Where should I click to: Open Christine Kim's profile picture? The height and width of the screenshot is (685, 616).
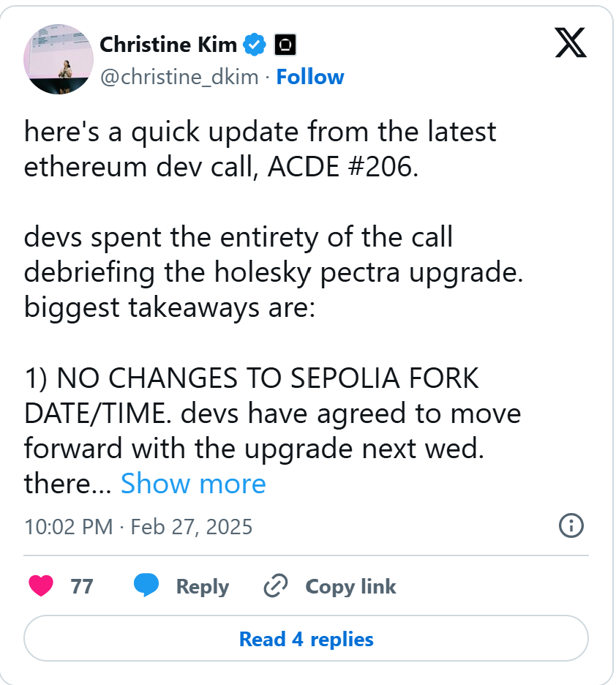[x=59, y=59]
